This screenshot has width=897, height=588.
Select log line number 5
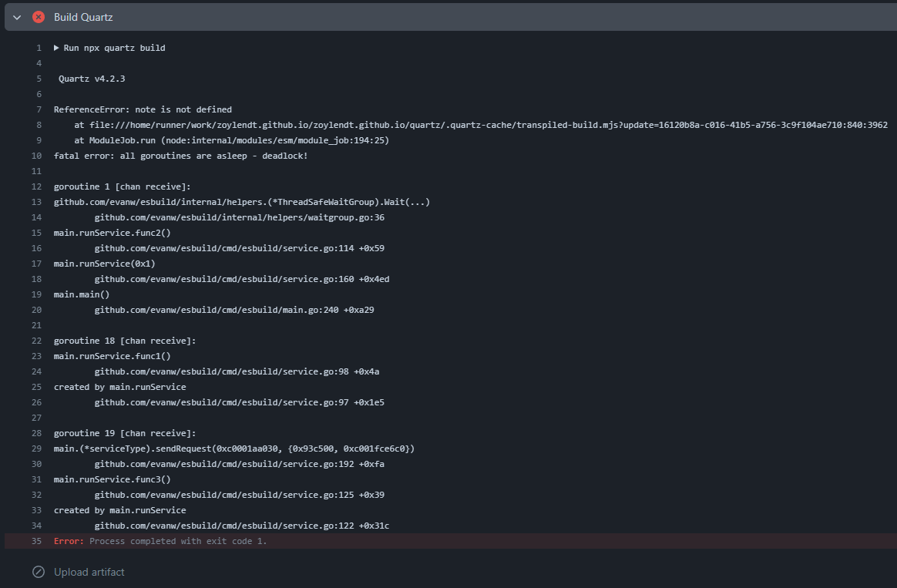click(39, 79)
